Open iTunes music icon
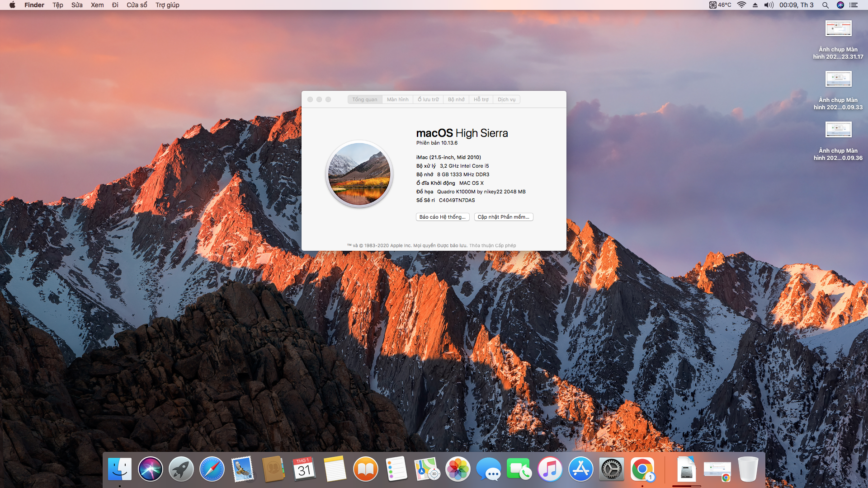Image resolution: width=868 pixels, height=488 pixels. 550,469
